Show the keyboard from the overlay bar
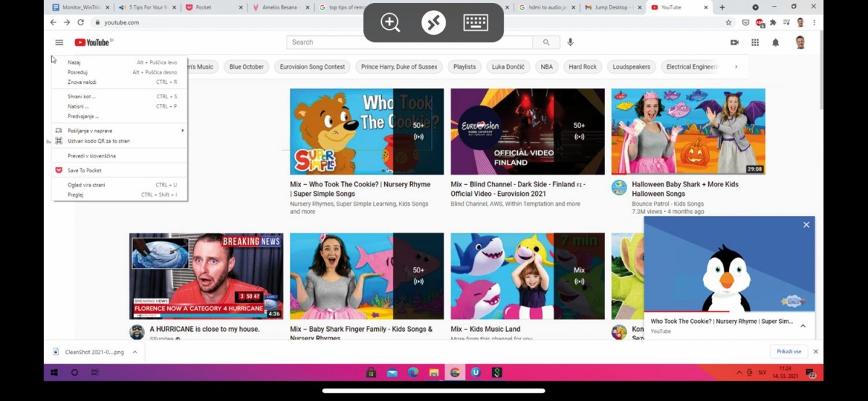868x401 pixels. [x=476, y=22]
